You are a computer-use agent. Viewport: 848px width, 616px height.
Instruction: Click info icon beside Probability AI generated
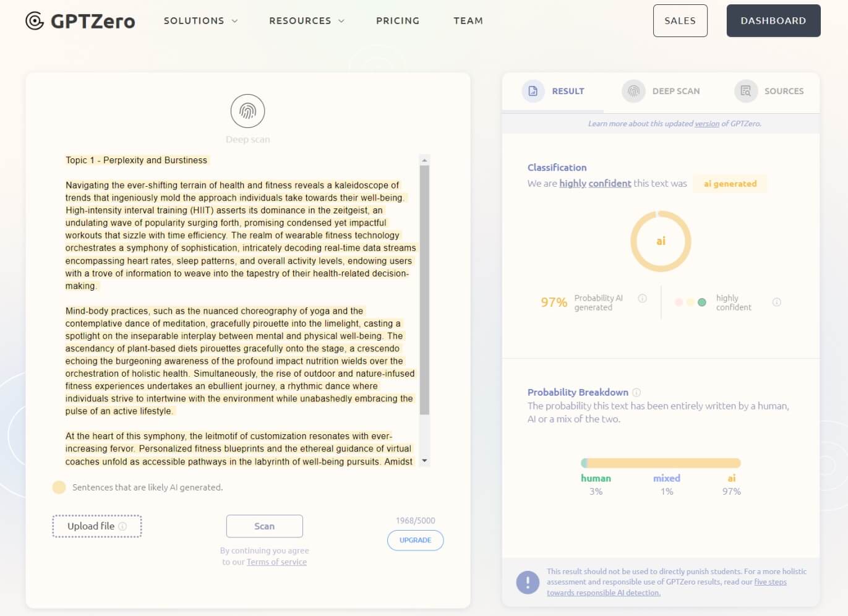pos(643,299)
